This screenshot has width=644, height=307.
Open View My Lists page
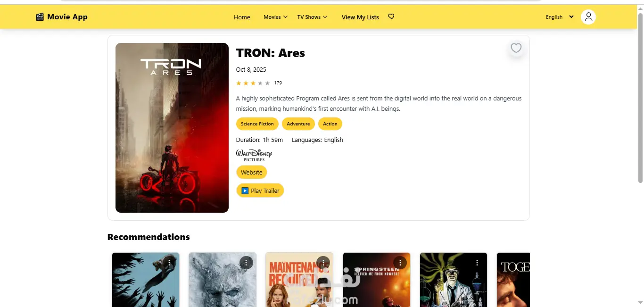[x=360, y=17]
